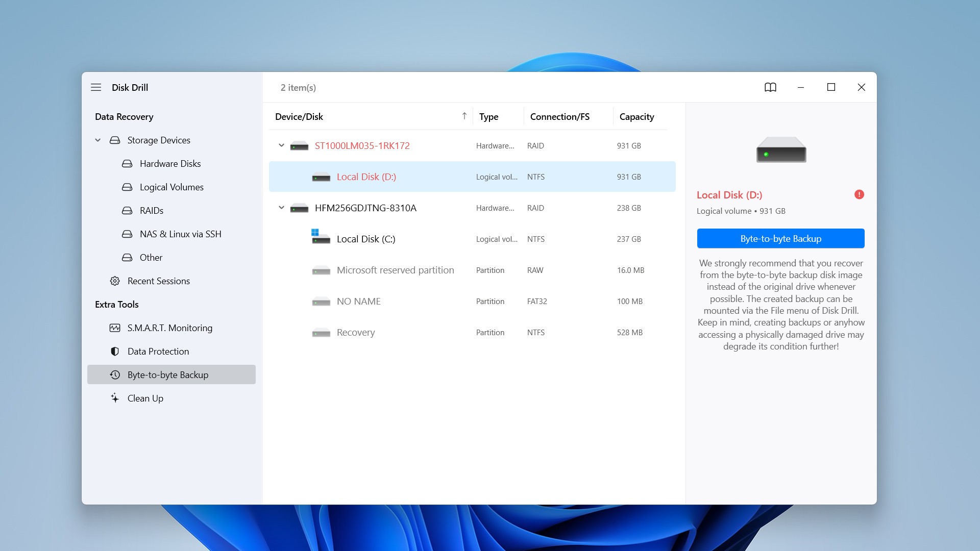
Task: Expand the ST1000LM035-1RK172 hardware disk
Action: pos(281,145)
